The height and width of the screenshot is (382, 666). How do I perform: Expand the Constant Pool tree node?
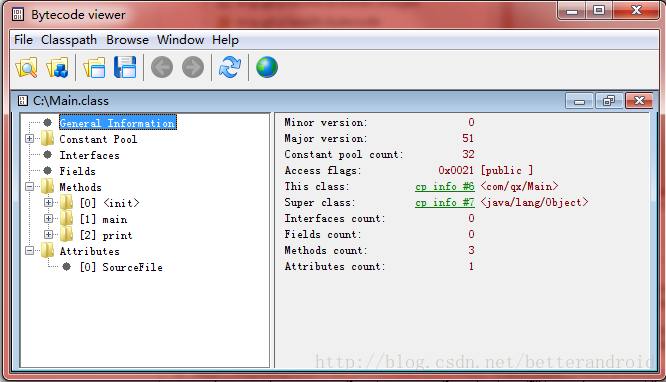tap(29, 139)
